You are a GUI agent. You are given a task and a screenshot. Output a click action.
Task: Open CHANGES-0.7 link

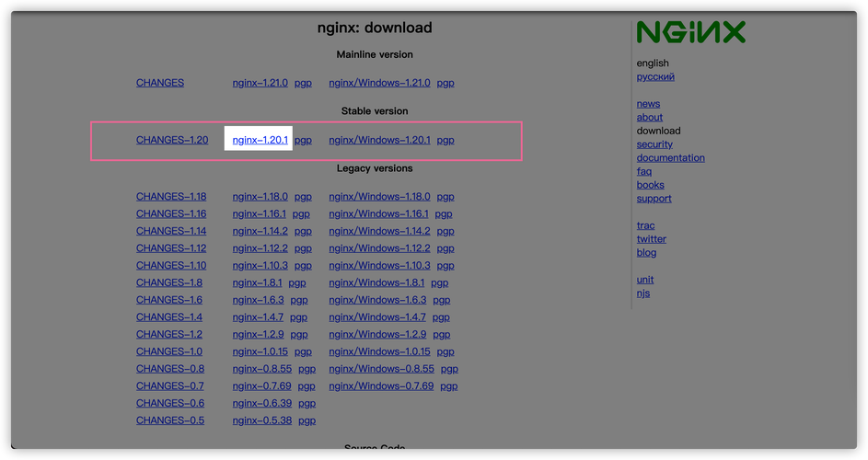tap(170, 385)
